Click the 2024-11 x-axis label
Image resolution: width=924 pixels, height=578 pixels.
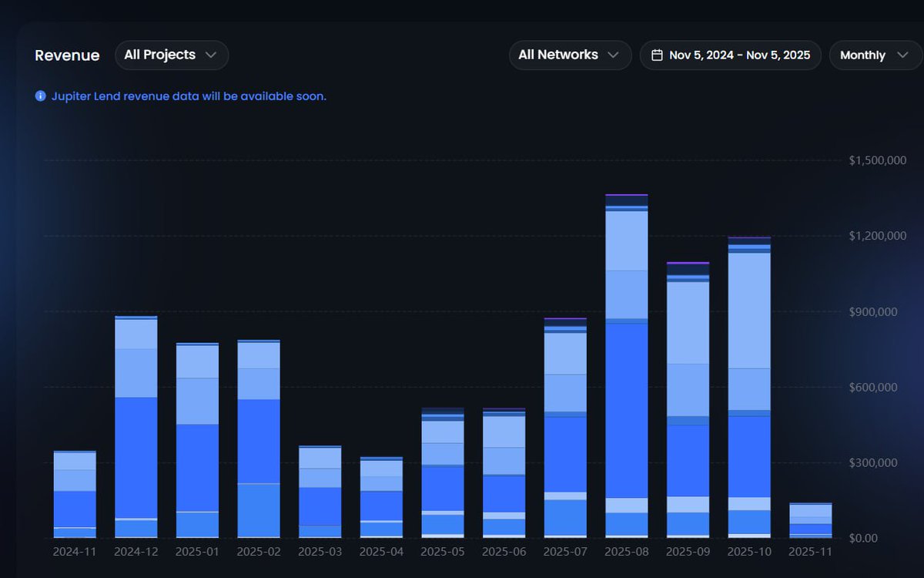pos(75,552)
